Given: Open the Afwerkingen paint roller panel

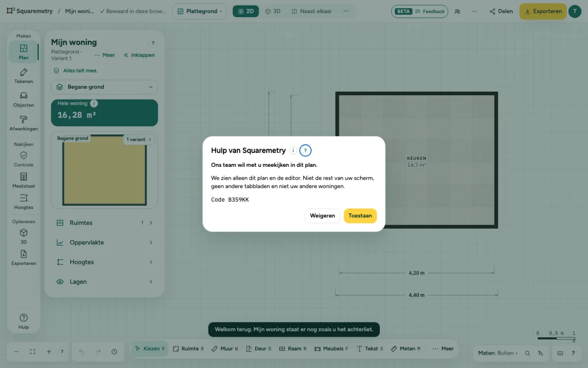Looking at the screenshot, I should (24, 123).
